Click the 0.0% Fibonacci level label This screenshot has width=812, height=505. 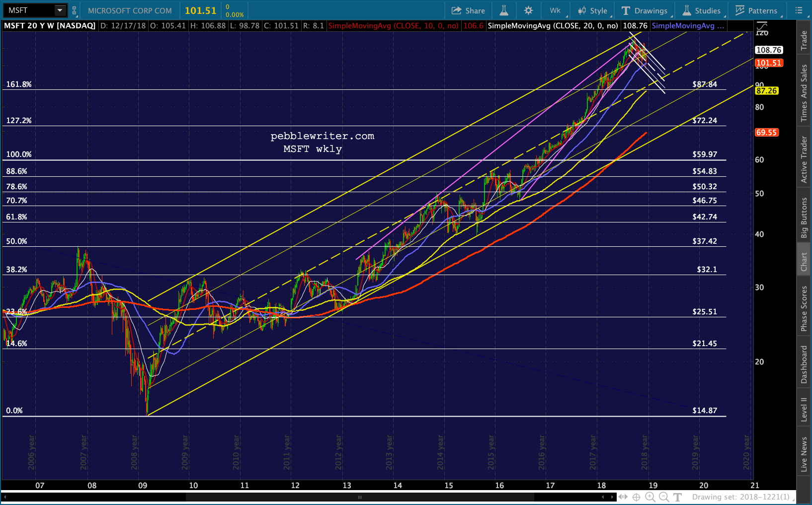[x=14, y=411]
